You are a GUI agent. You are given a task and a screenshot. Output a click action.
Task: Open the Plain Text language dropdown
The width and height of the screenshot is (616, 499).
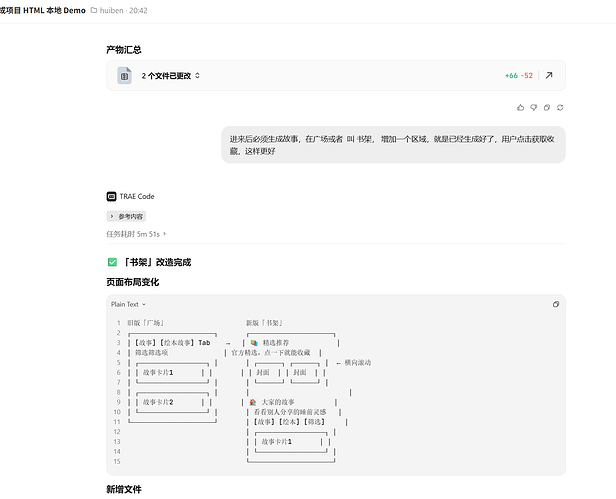128,304
